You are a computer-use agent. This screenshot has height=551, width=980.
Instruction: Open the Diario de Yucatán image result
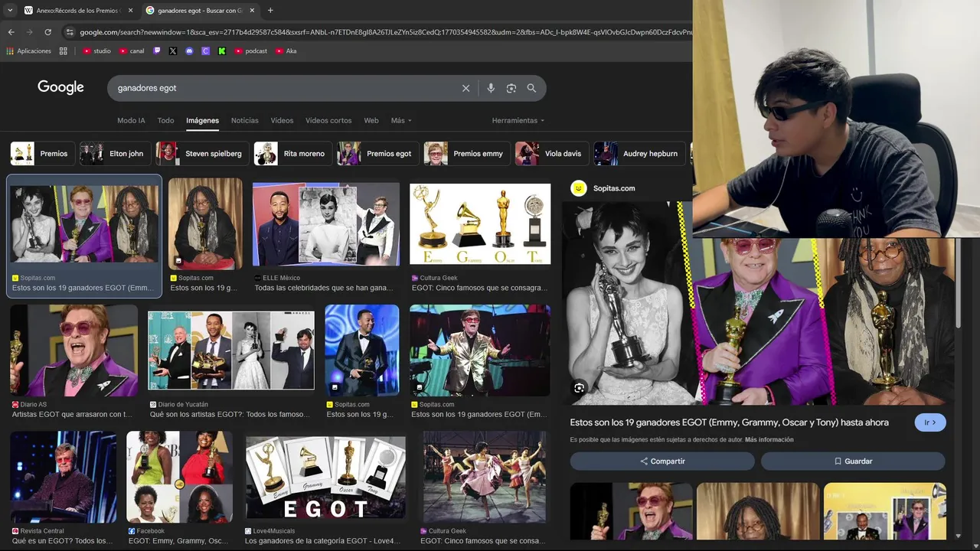click(x=231, y=350)
